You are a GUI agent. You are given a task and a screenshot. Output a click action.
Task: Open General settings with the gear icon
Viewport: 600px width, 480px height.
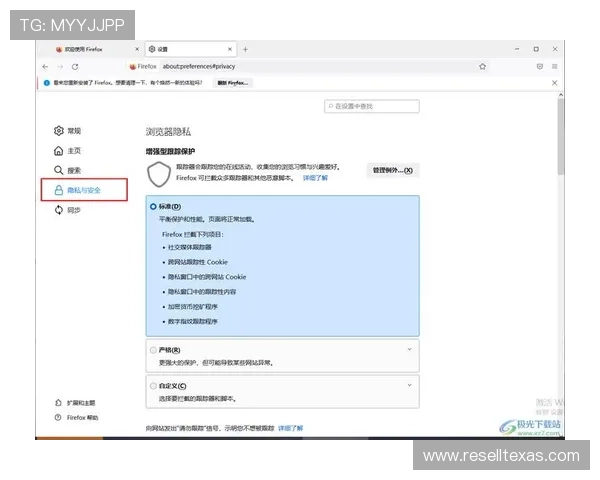[67, 131]
